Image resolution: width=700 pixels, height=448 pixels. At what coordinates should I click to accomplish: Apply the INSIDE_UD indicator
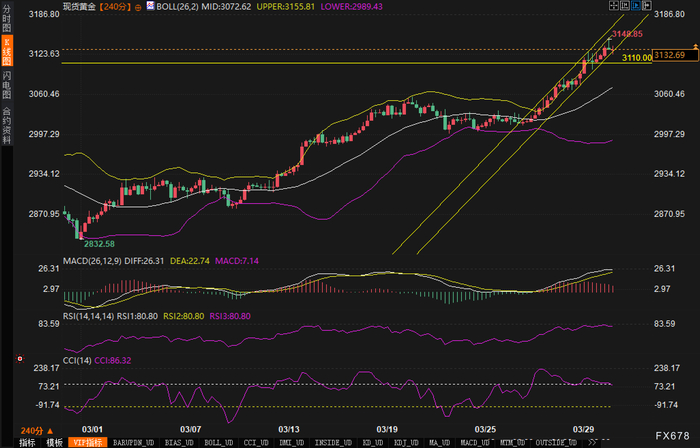tap(333, 443)
